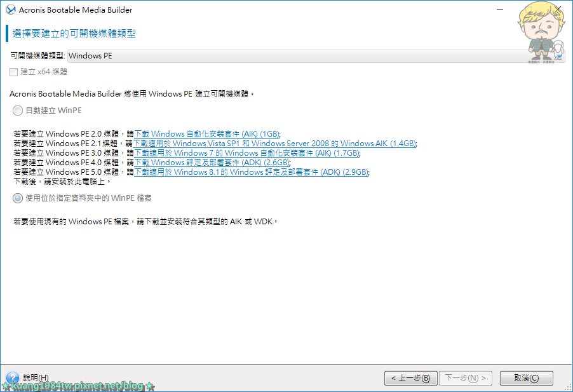Open Windows 8.1 ADK (2.9GB) download link
Image resolution: width=573 pixels, height=392 pixels.
tap(252, 172)
